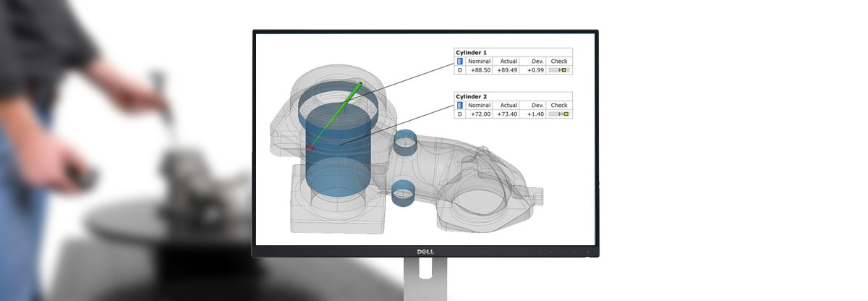This screenshot has height=301, width=868.
Task: Click the +89.49 actual value
Action: [x=509, y=70]
